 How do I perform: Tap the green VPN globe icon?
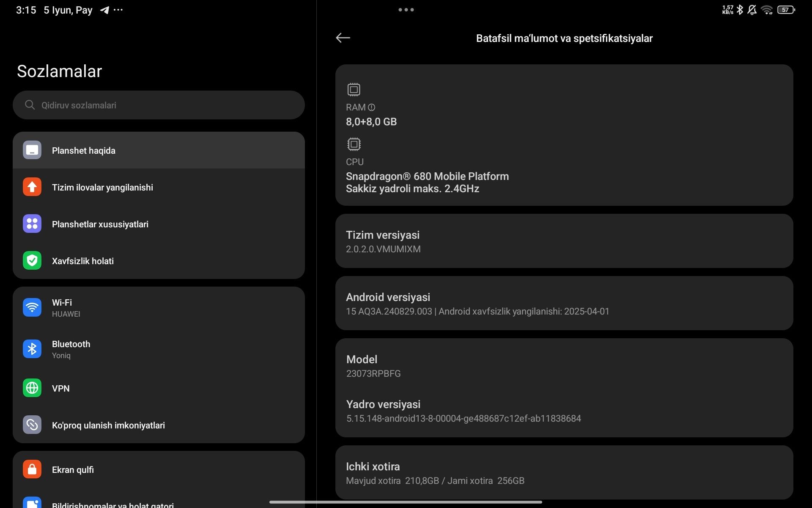pyautogui.click(x=32, y=388)
